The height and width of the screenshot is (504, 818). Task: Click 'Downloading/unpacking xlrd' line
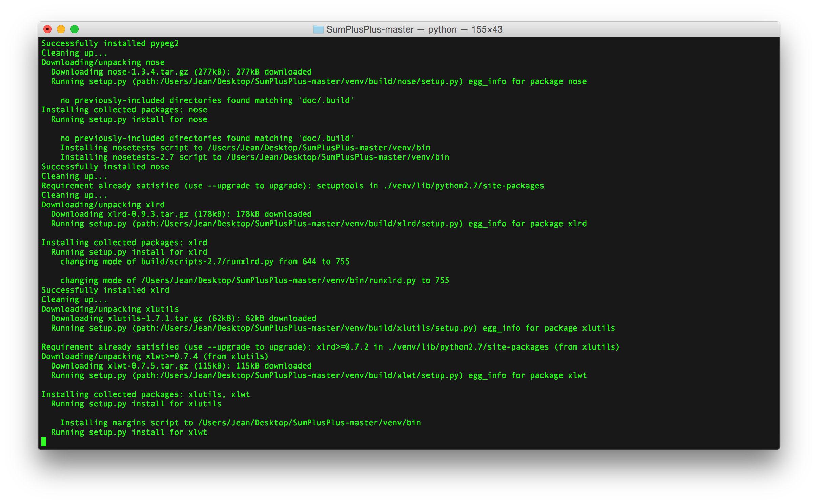click(x=103, y=205)
